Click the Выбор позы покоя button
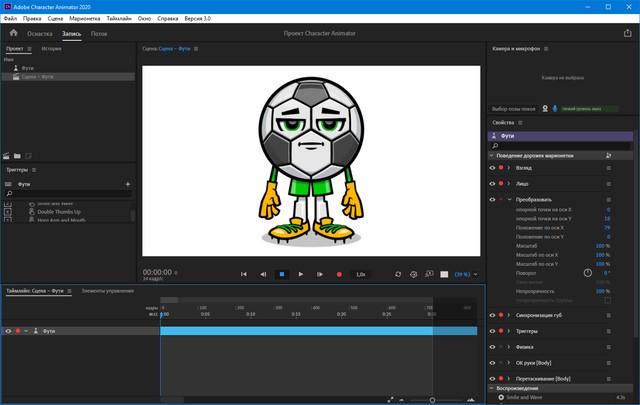Viewport: 640px width, 405px height. click(x=513, y=109)
